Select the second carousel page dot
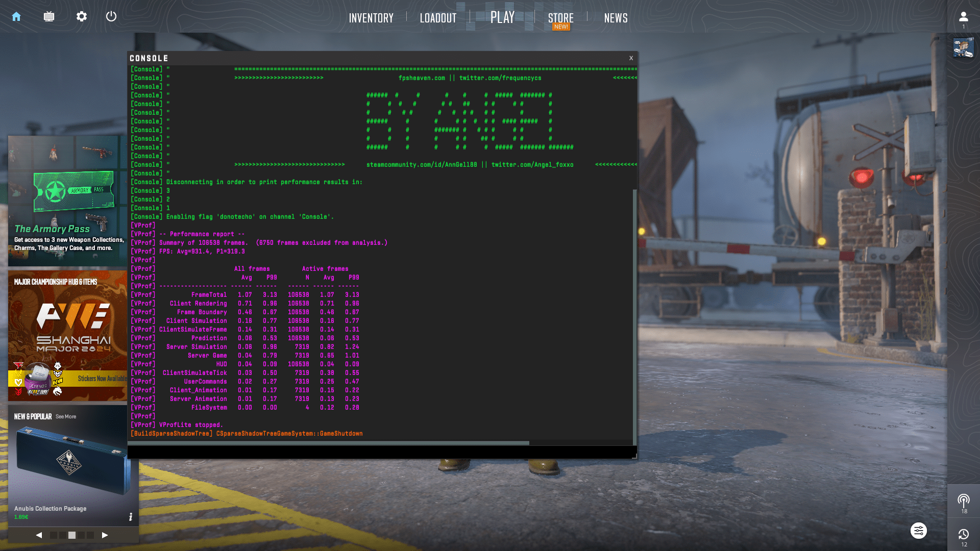The width and height of the screenshot is (980, 551). [63, 535]
